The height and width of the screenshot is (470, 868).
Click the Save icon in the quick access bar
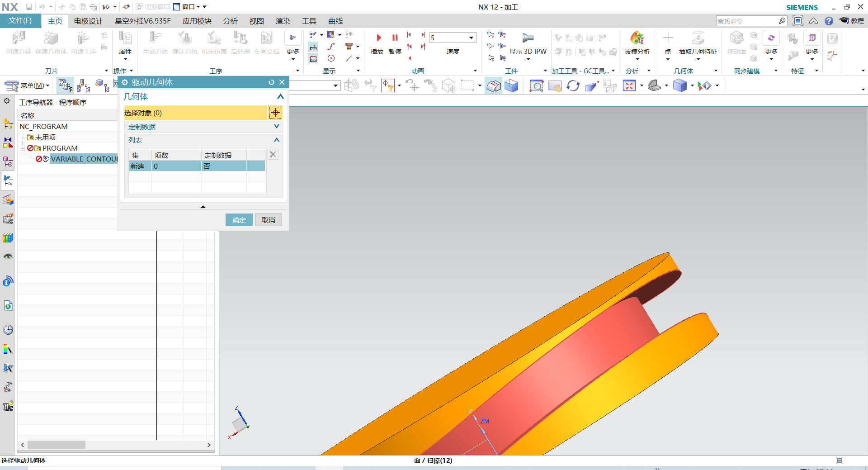(x=29, y=7)
